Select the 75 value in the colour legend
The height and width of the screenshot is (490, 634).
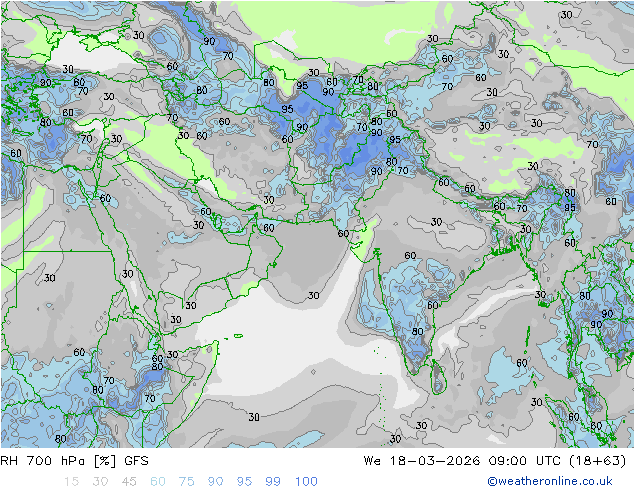[x=186, y=481]
